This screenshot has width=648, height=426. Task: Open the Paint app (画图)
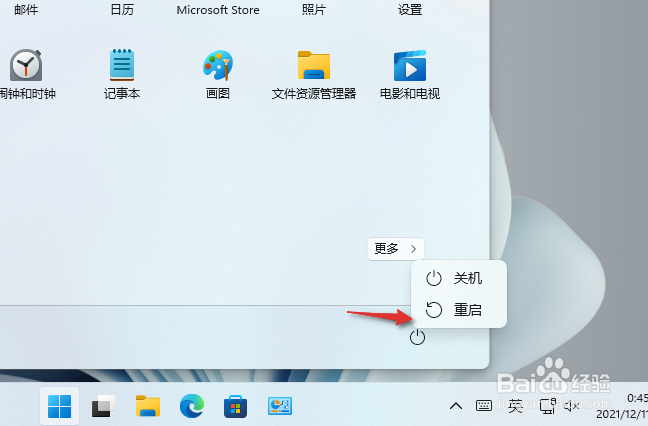tap(218, 74)
